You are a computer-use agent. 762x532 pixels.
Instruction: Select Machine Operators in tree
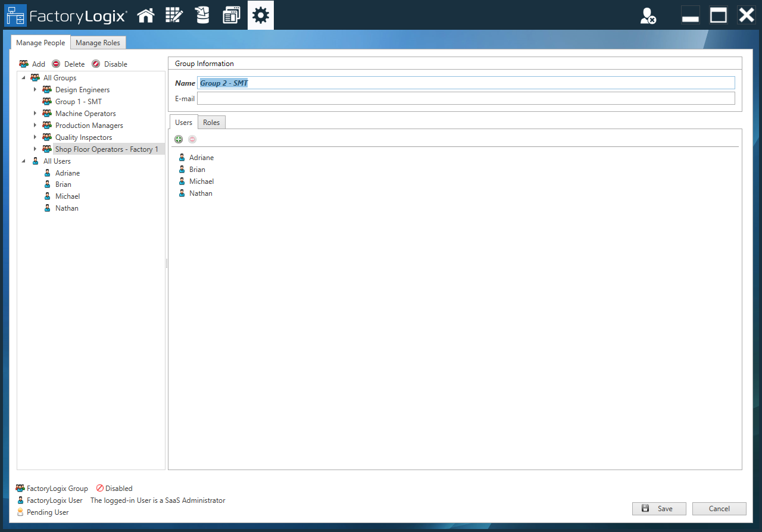pos(86,114)
